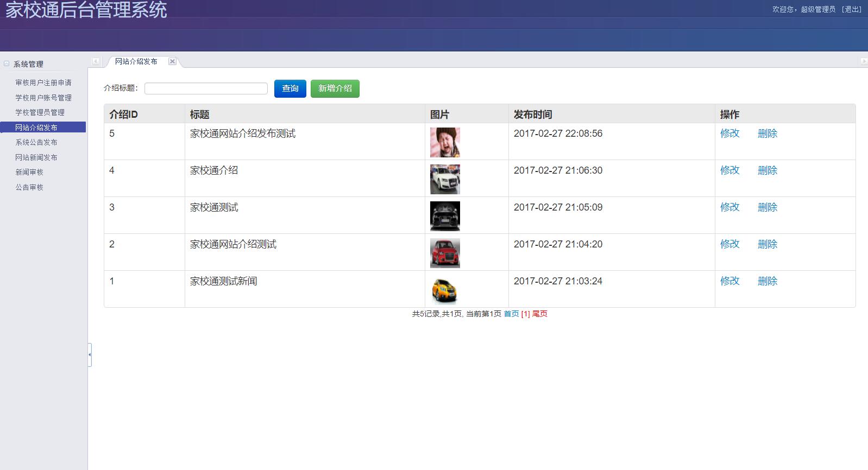Open the crying child thumbnail in row 5
868x470 pixels.
coord(445,142)
